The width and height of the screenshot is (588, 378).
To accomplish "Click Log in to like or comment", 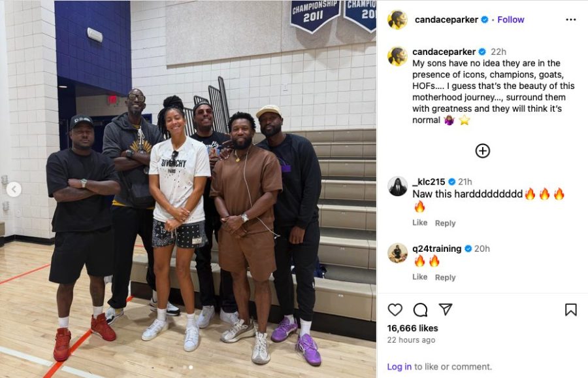I will coord(399,367).
